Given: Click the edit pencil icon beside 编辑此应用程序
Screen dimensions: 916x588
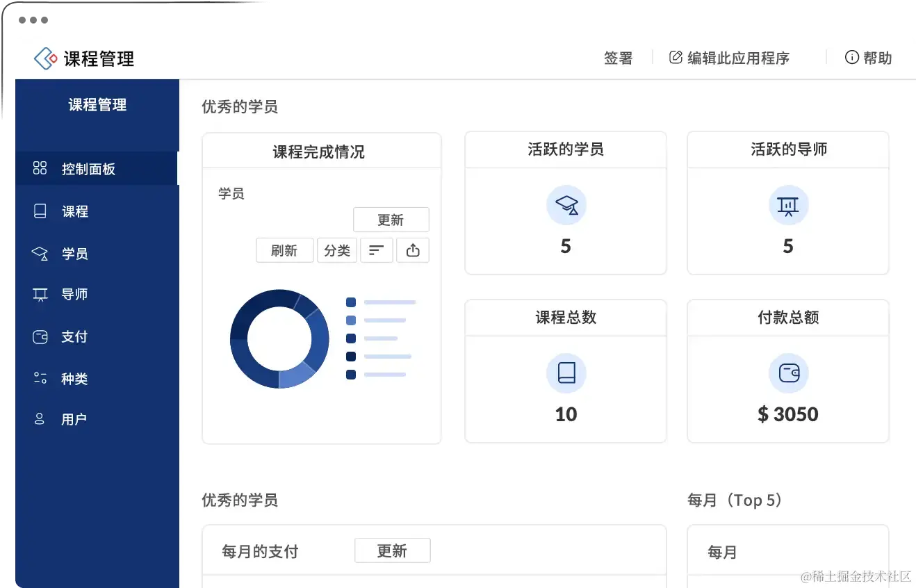Looking at the screenshot, I should (x=676, y=58).
